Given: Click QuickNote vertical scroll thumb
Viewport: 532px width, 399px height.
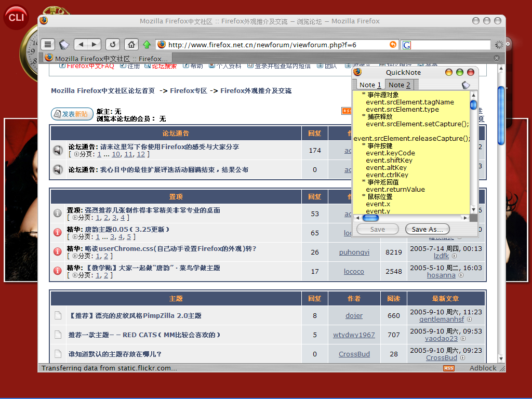Looking at the screenshot, I should click(474, 104).
